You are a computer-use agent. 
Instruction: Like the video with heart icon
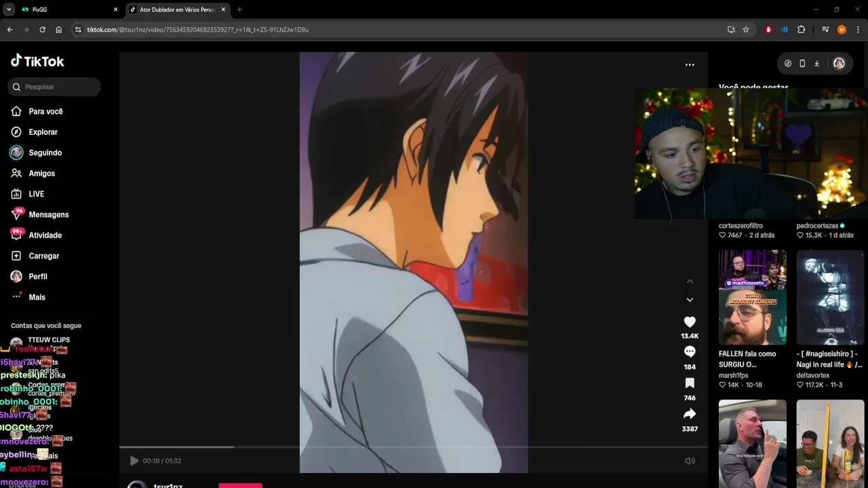(690, 322)
